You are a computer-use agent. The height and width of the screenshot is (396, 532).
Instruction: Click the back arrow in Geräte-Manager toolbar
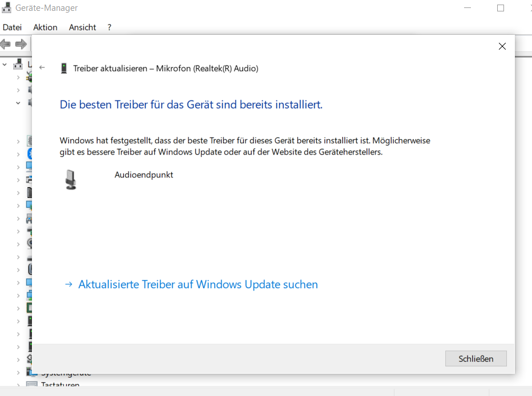click(x=6, y=44)
